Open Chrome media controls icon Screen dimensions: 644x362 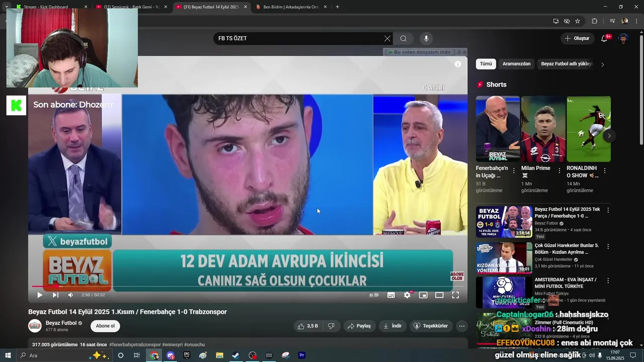[x=612, y=21]
